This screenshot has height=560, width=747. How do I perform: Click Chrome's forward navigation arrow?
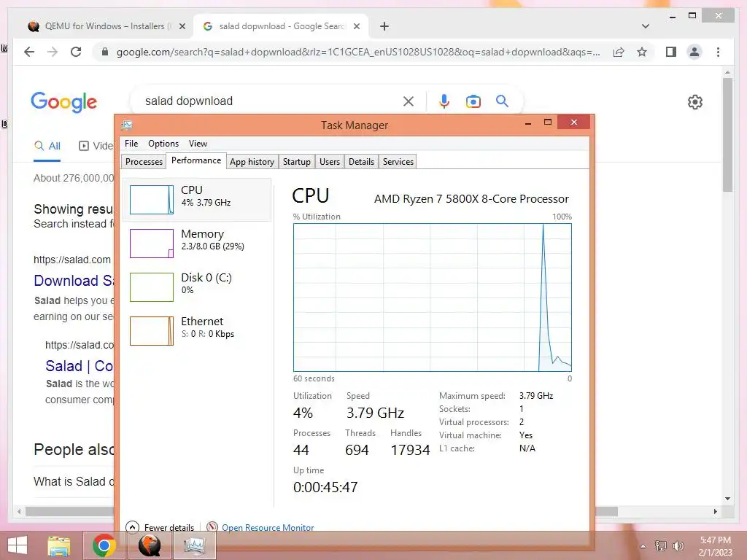53,52
